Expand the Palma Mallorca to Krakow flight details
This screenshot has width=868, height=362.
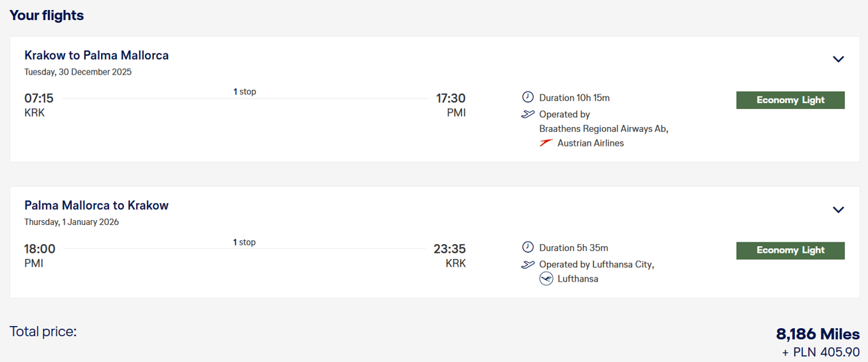(x=838, y=210)
